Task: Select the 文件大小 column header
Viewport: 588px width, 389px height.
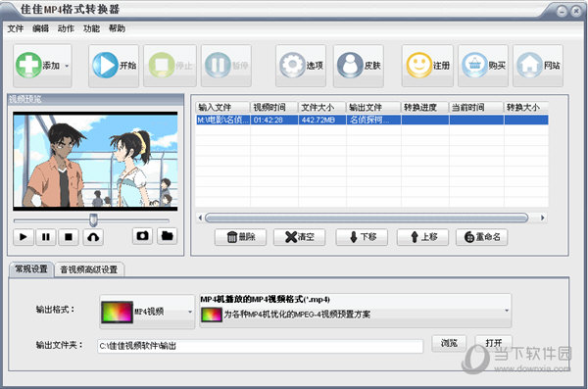Action: click(x=322, y=107)
